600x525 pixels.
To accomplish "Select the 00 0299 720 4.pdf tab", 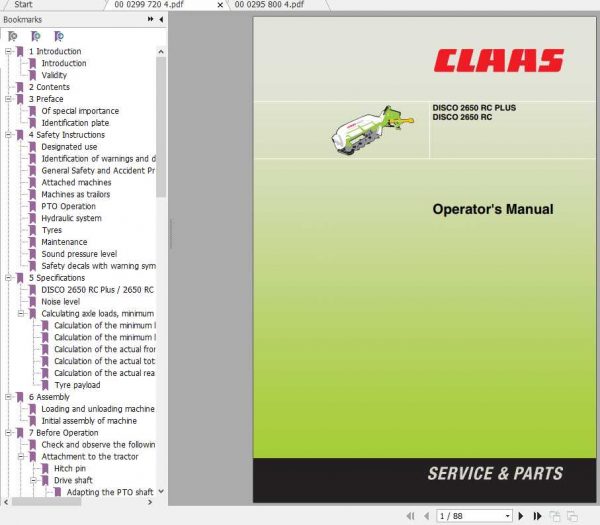I will pos(148,5).
